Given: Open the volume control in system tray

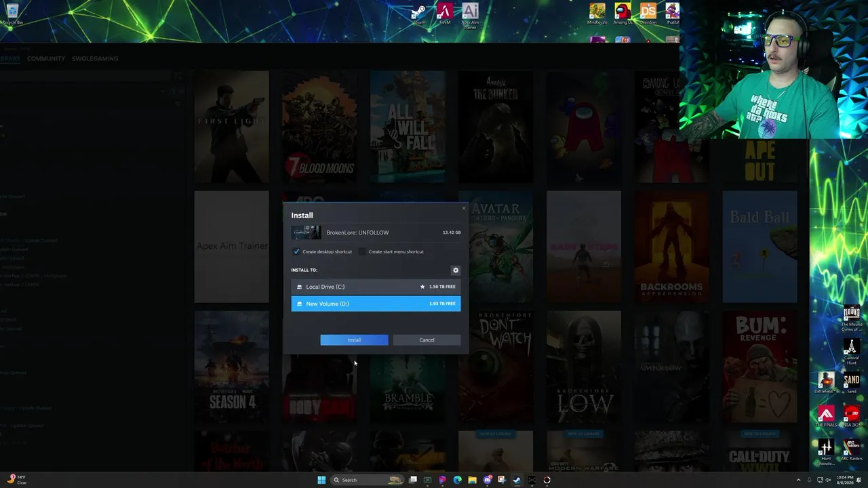Looking at the screenshot, I should [828, 480].
